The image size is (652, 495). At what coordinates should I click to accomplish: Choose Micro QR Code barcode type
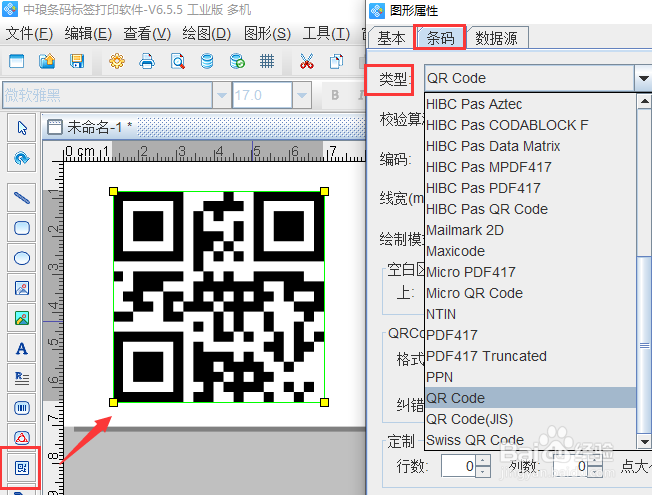point(531,293)
